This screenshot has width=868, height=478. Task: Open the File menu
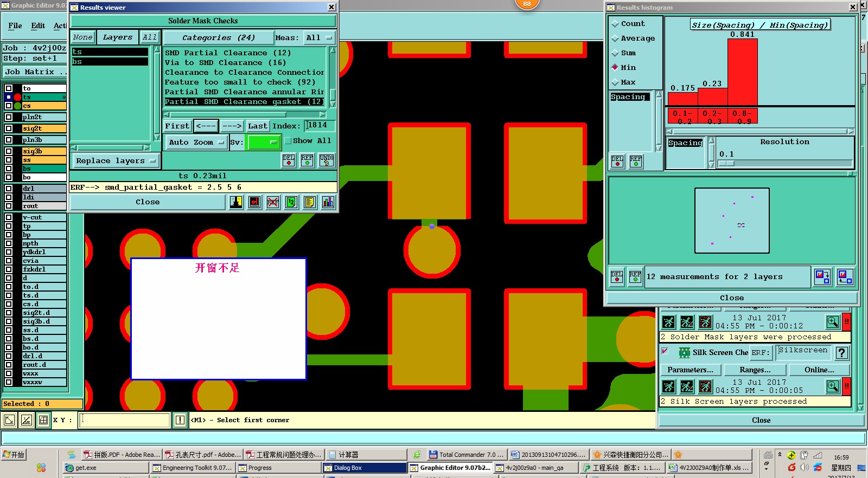[x=15, y=25]
